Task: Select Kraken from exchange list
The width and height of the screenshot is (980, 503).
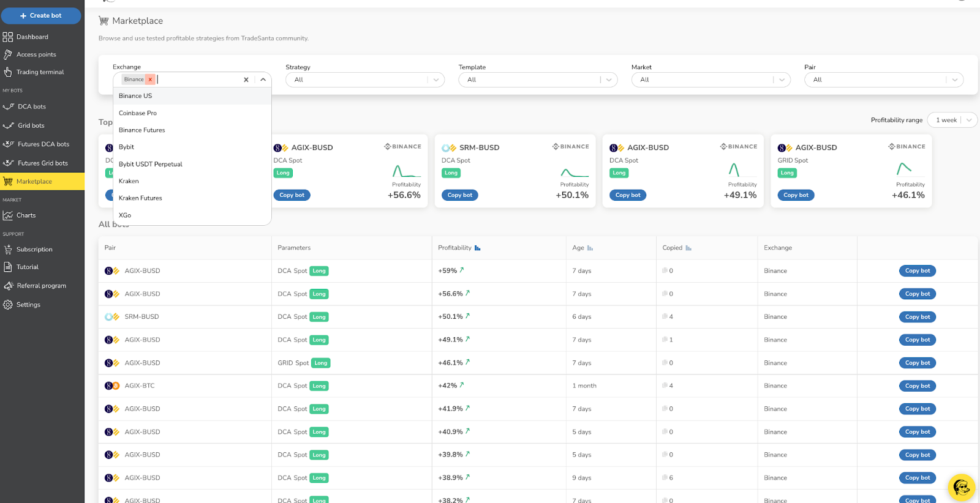Action: click(192, 181)
